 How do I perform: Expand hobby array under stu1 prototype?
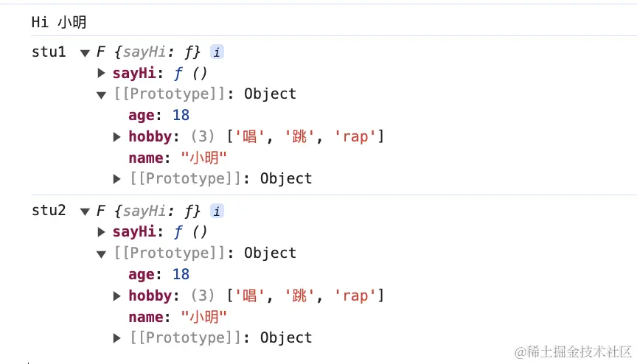point(117,137)
